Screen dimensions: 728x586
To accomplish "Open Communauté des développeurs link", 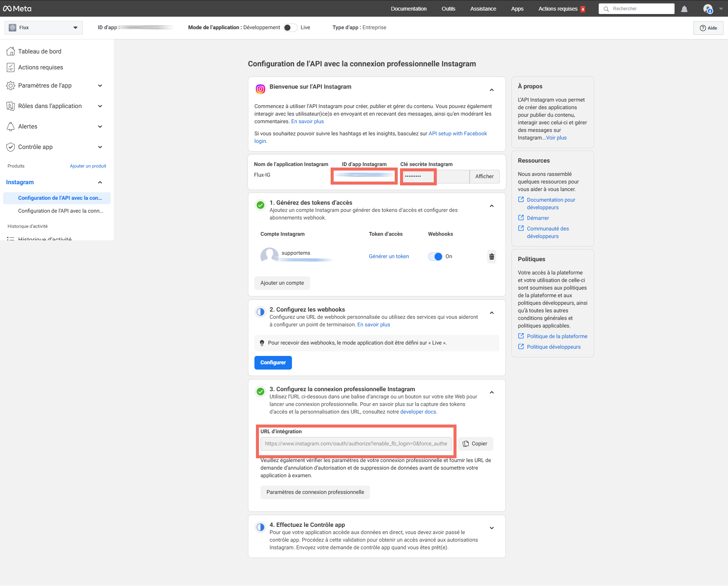I will (x=548, y=232).
